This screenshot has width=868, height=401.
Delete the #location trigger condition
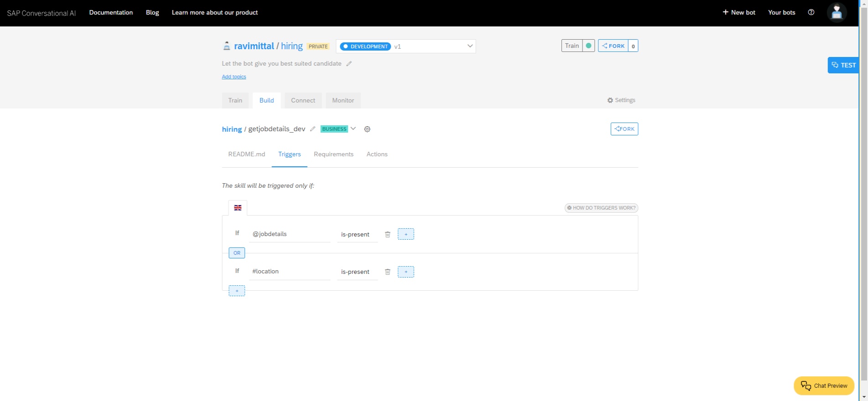coord(388,272)
